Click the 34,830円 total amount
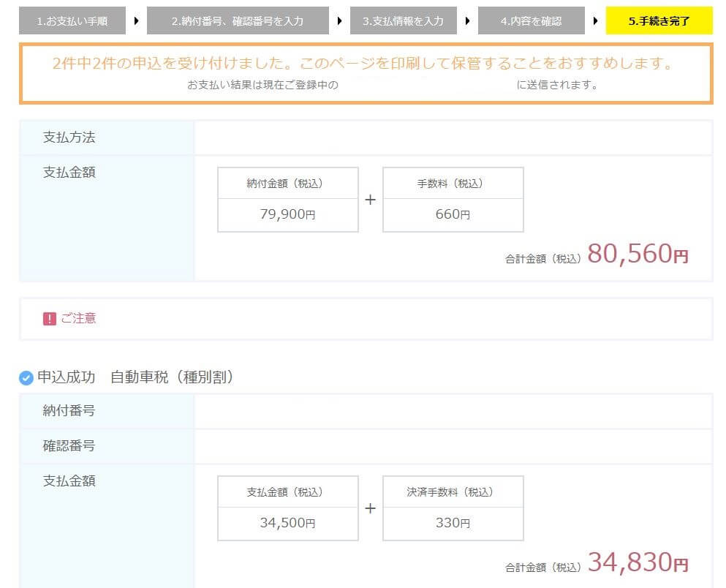The height and width of the screenshot is (588, 726). (638, 562)
